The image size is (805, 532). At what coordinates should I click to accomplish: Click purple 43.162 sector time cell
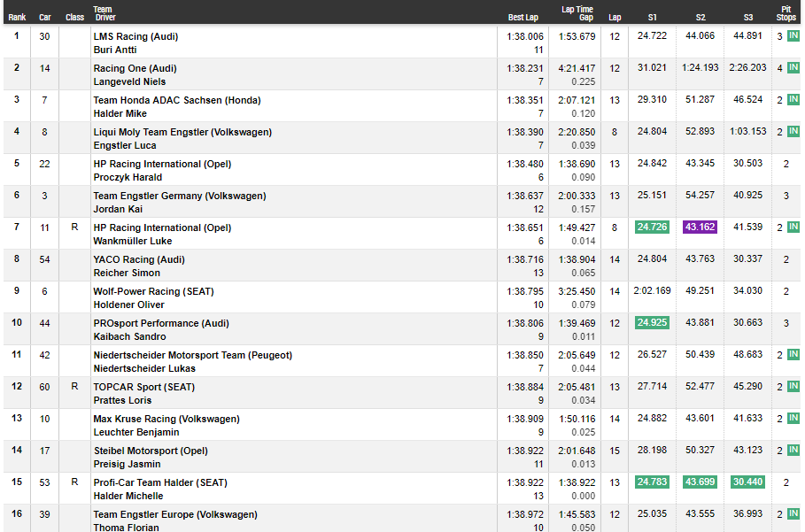700,227
